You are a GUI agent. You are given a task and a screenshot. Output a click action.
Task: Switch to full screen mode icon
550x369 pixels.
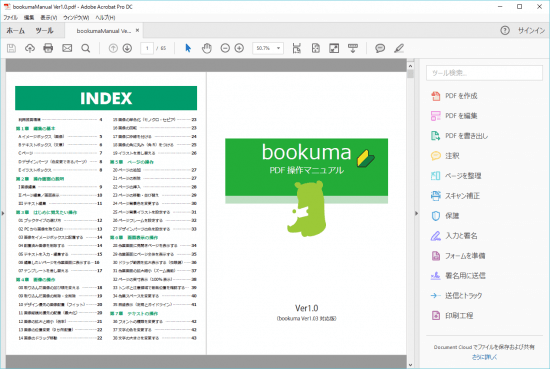coord(334,48)
